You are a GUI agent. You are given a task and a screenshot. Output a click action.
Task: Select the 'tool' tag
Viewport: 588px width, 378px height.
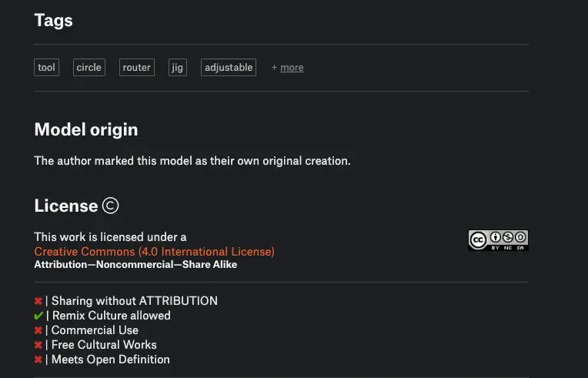click(x=46, y=68)
